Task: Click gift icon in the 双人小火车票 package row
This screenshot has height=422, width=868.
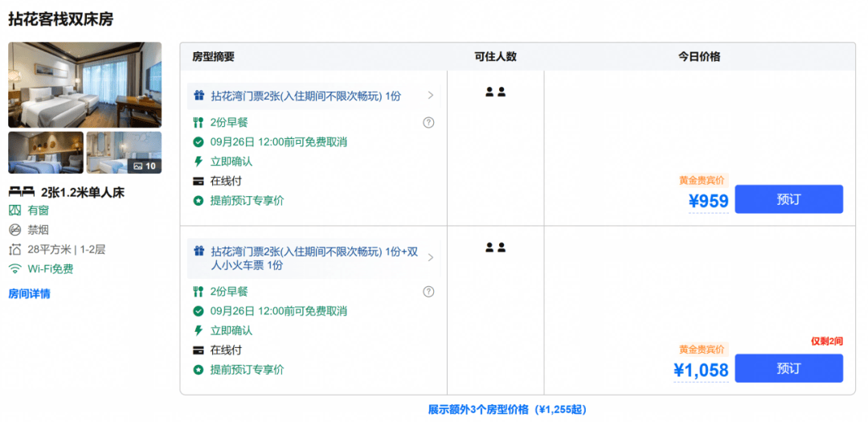Action: pyautogui.click(x=199, y=251)
